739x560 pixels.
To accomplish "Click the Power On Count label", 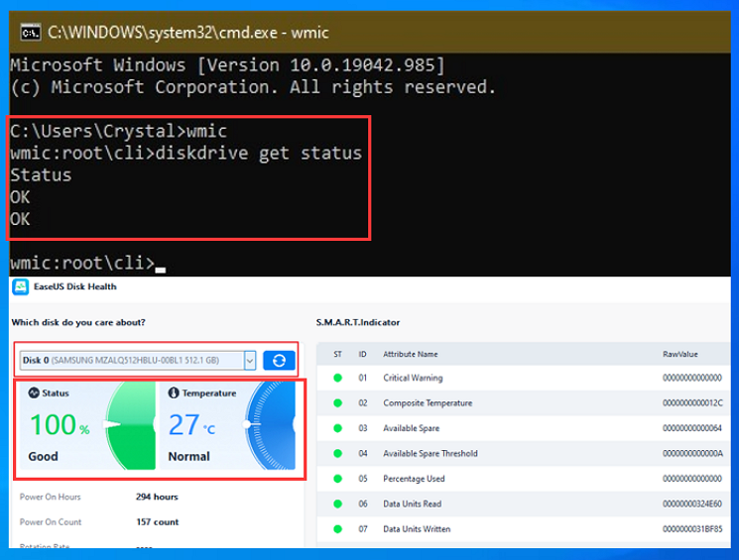I will (51, 522).
